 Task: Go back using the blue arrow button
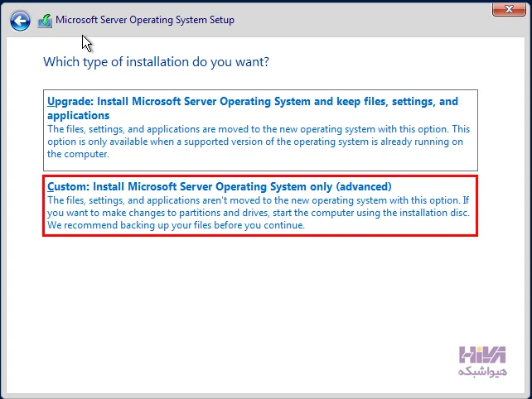(x=20, y=21)
